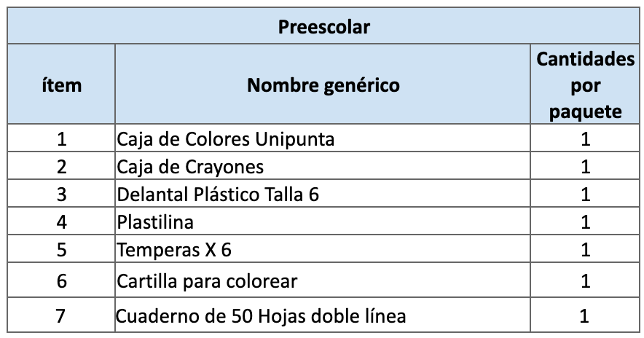Image resolution: width=644 pixels, height=338 pixels.
Task: Select the quantity cell for Caja de Crayones
Action: 585,167
